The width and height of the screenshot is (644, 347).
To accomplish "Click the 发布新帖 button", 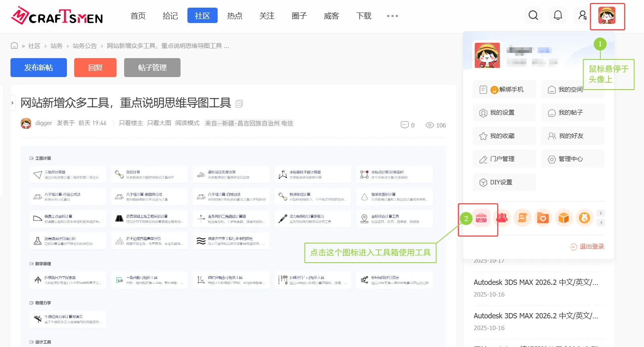I will coord(39,67).
